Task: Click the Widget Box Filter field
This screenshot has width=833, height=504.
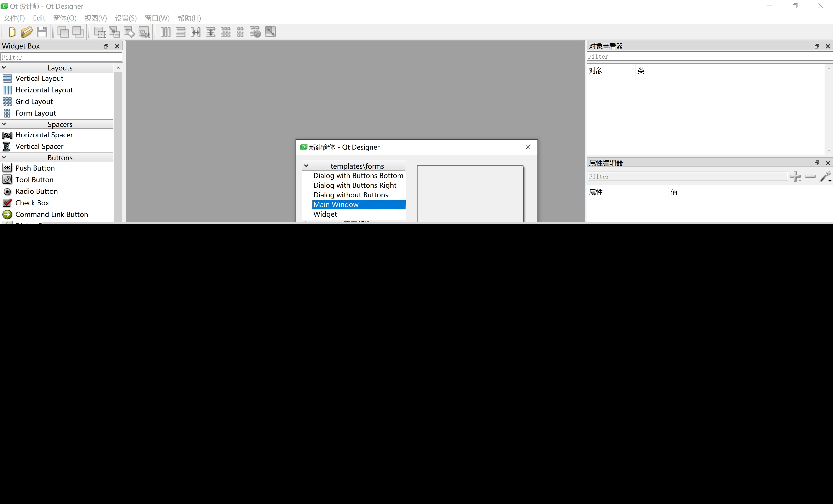Action: 61,57
